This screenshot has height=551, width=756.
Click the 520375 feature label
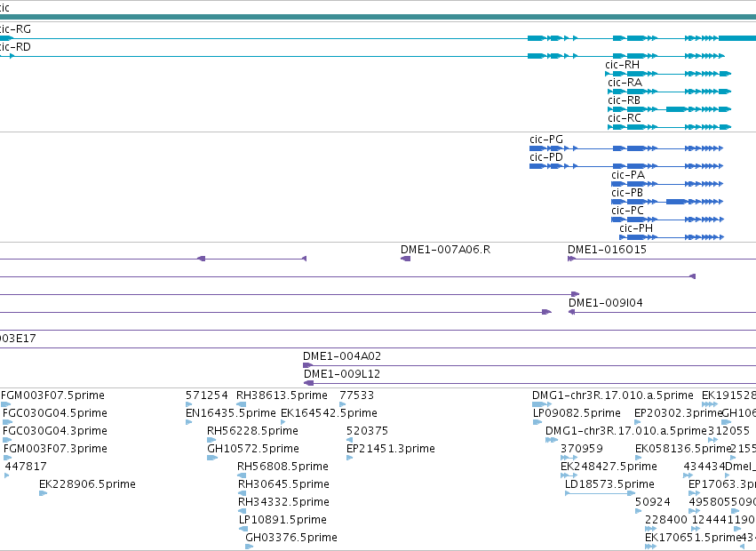[x=367, y=431]
